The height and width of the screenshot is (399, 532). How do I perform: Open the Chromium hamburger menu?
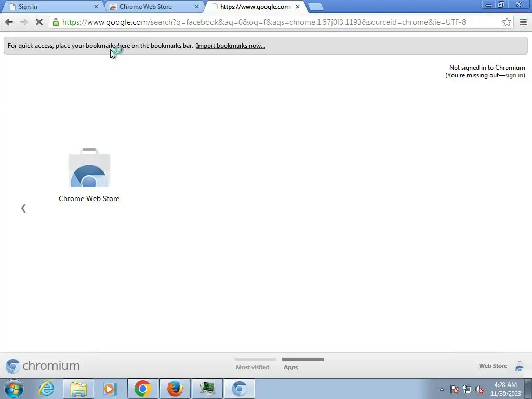tap(523, 22)
